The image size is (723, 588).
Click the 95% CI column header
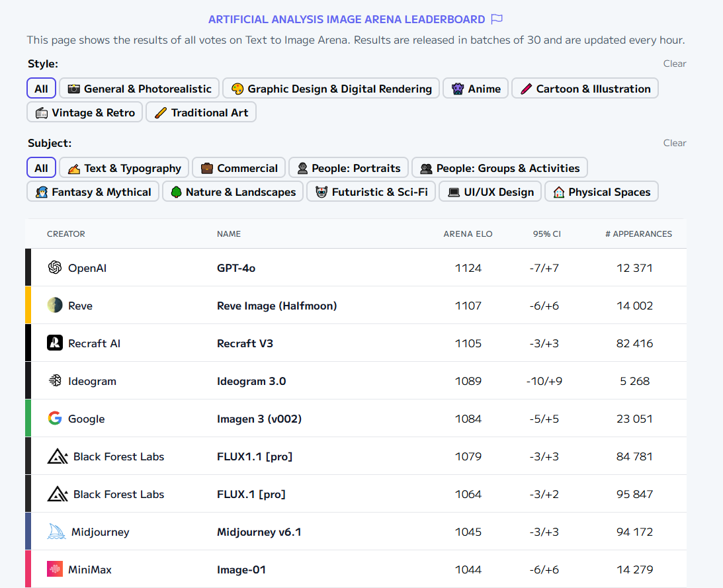547,234
